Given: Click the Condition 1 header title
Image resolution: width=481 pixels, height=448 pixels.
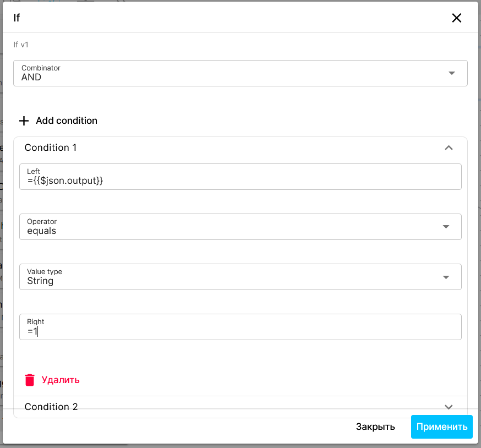Looking at the screenshot, I should [51, 147].
